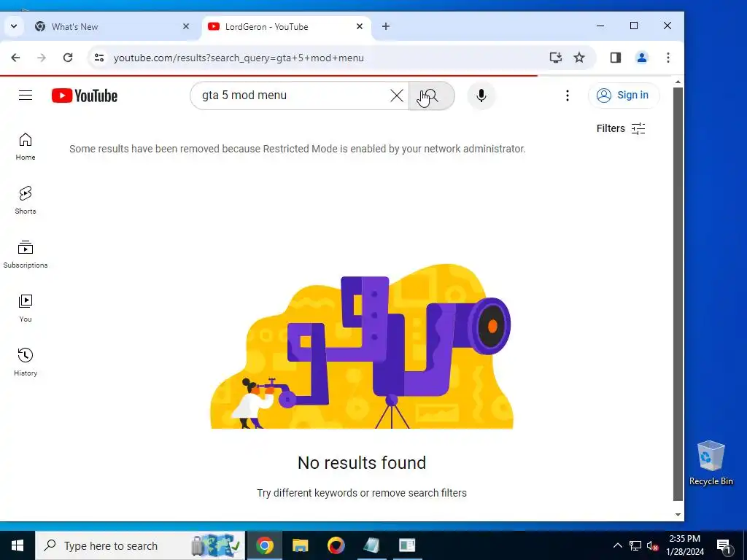Reload the page
Screen dimensions: 747x560
point(68,58)
